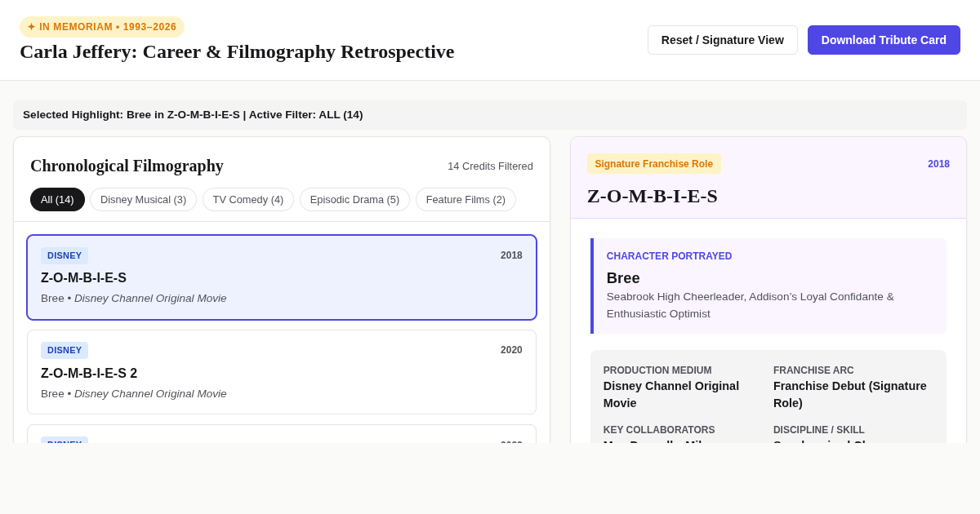
Task: Click the KEY COLLABORATORS label
Action: pyautogui.click(x=659, y=430)
